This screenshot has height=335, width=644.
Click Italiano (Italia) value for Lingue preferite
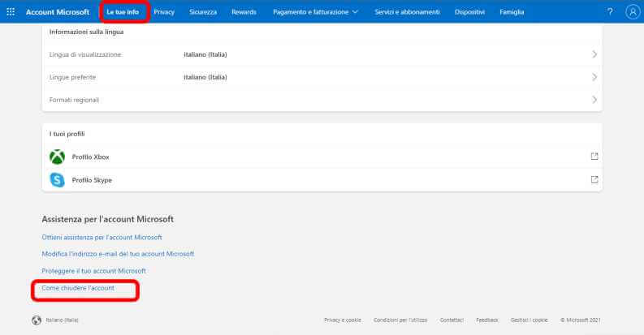(x=205, y=78)
